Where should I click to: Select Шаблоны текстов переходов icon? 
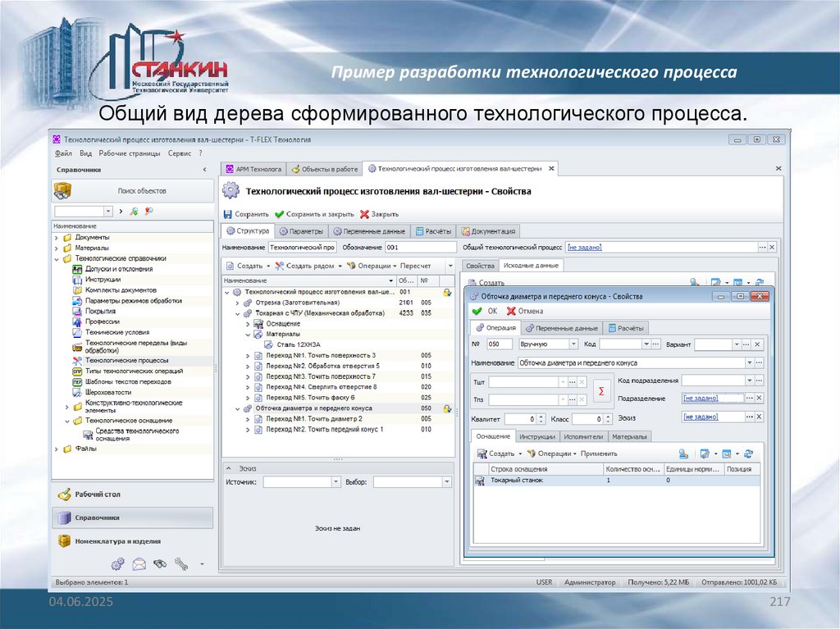77,382
